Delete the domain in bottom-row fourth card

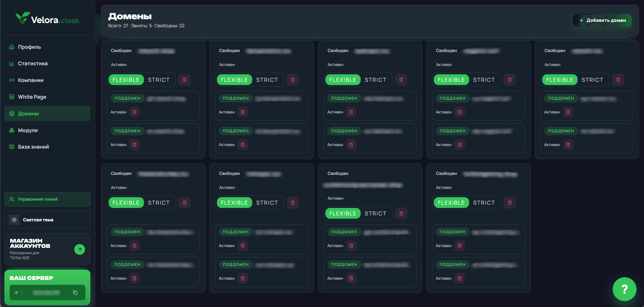pyautogui.click(x=510, y=203)
